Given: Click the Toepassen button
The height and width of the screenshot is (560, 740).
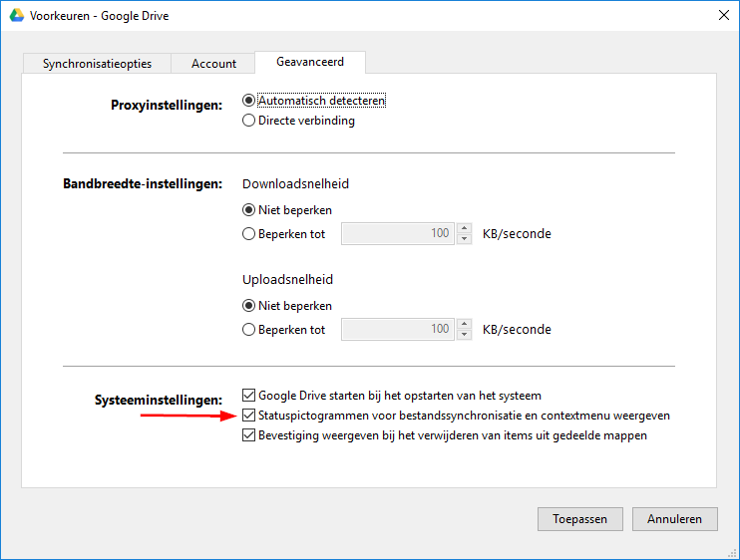Looking at the screenshot, I should [x=580, y=519].
